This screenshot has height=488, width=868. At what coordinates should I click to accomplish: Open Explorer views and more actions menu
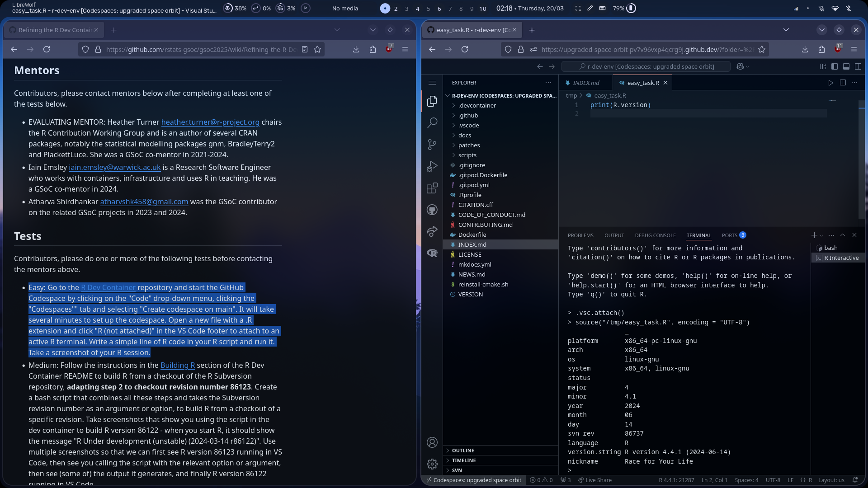point(548,83)
